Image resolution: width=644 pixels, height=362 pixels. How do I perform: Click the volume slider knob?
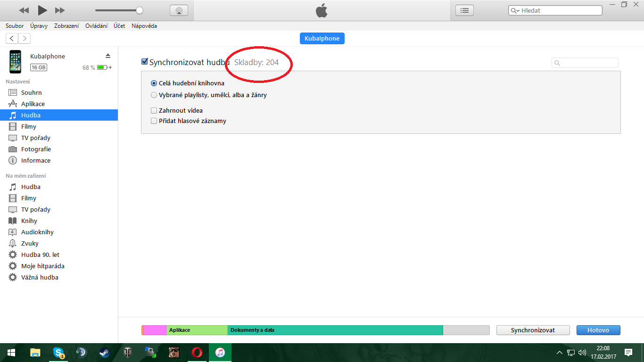[x=139, y=10]
